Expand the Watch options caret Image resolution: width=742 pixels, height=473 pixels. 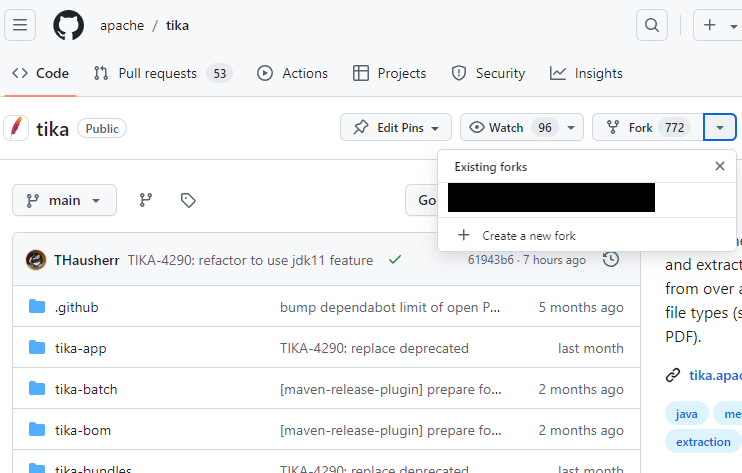[571, 128]
